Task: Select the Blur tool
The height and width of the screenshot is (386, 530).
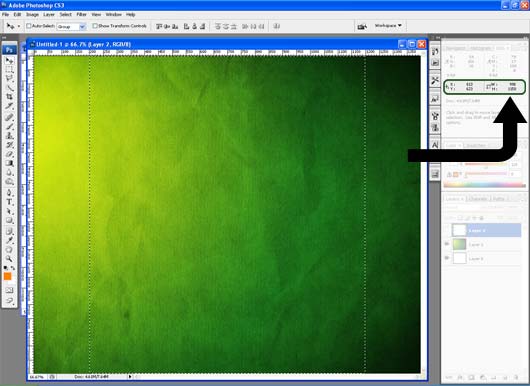Action: point(9,172)
